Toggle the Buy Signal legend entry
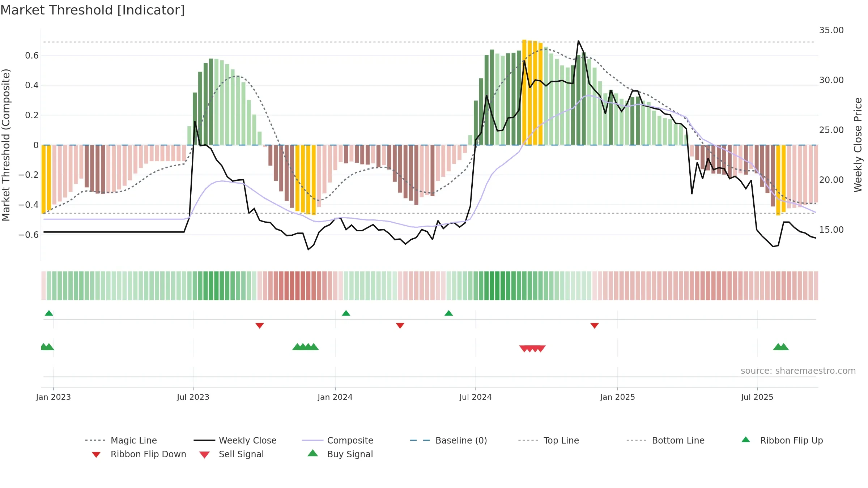The height and width of the screenshot is (488, 868). 340,454
